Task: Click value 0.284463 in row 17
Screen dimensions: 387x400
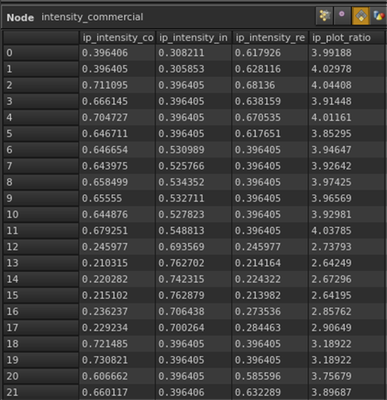Action: click(x=258, y=328)
